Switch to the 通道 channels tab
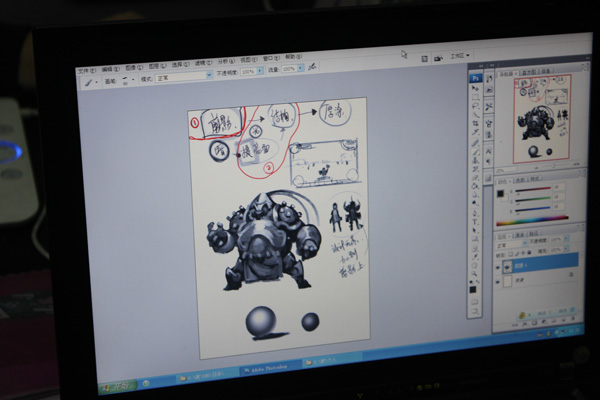 (x=520, y=235)
